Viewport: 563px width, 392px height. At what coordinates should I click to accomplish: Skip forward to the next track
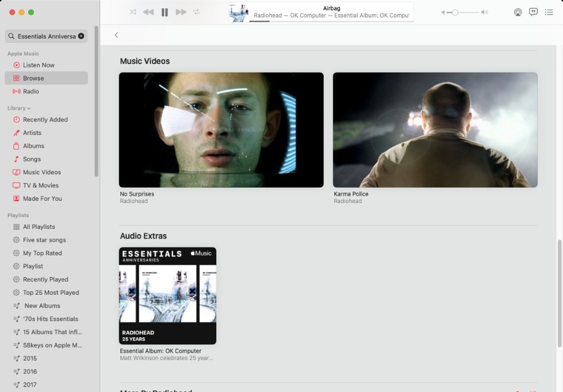click(x=181, y=12)
